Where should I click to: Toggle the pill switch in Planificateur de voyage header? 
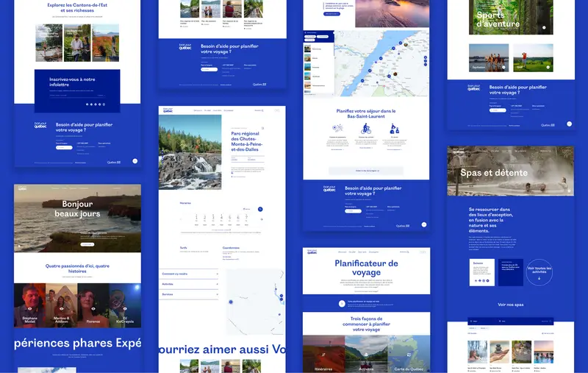tap(423, 252)
